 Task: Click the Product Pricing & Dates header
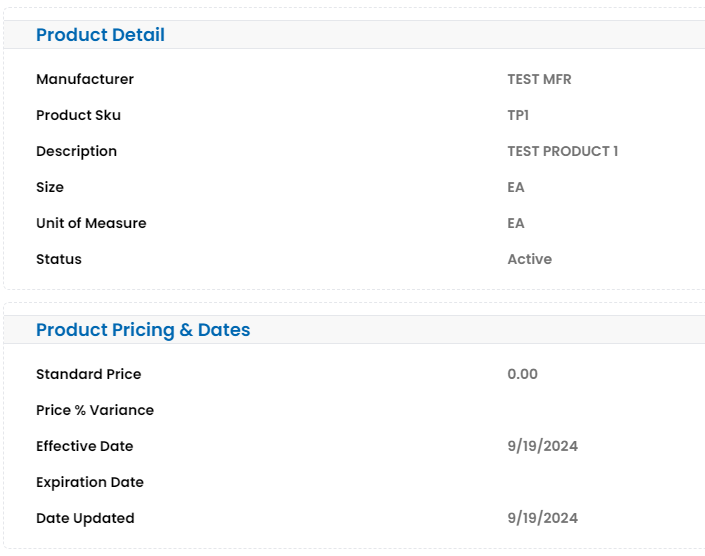(x=143, y=330)
